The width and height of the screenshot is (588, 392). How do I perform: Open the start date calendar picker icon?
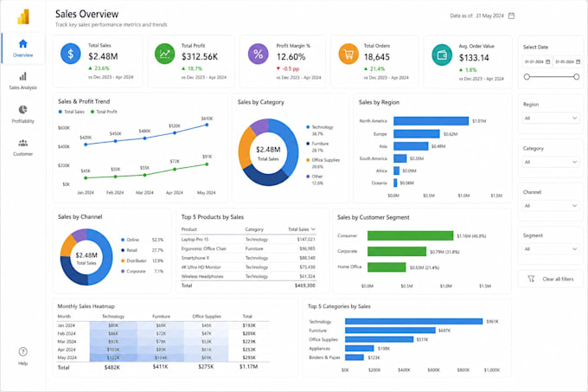point(548,62)
